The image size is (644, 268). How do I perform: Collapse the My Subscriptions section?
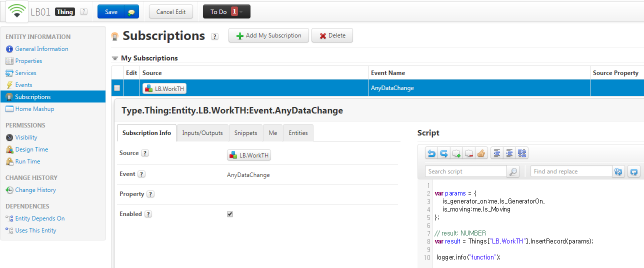[x=115, y=58]
